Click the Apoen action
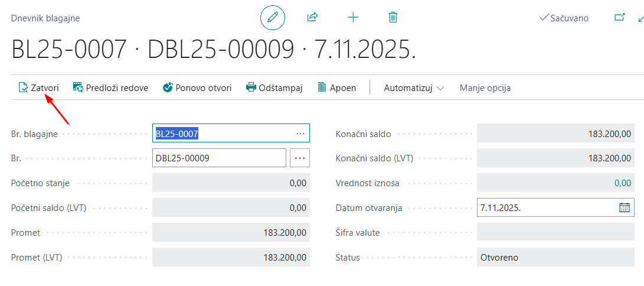The height and width of the screenshot is (286, 644). pos(337,87)
